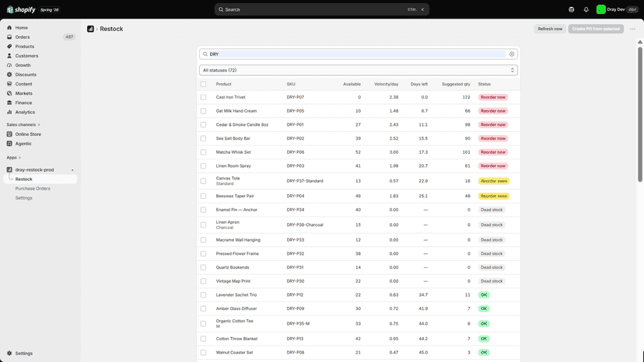Click the Dray Dev account avatar
This screenshot has width=644, height=362.
(601, 9)
